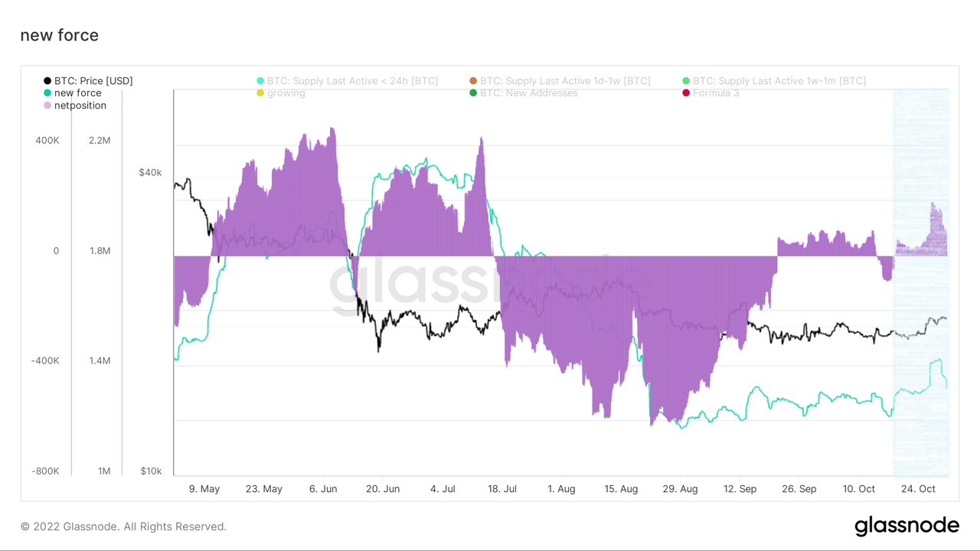The width and height of the screenshot is (980, 551).
Task: Open the glassnode logo at bottom right
Action: [x=906, y=527]
